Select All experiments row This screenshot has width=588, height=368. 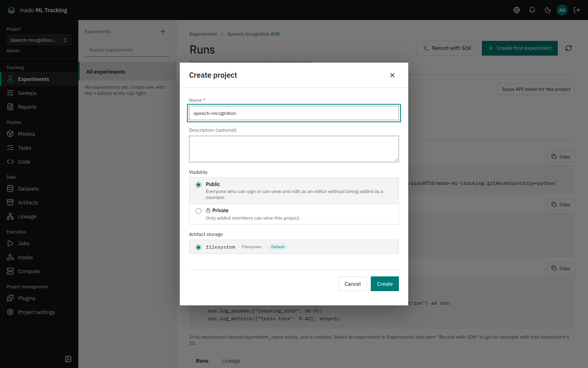pos(127,72)
